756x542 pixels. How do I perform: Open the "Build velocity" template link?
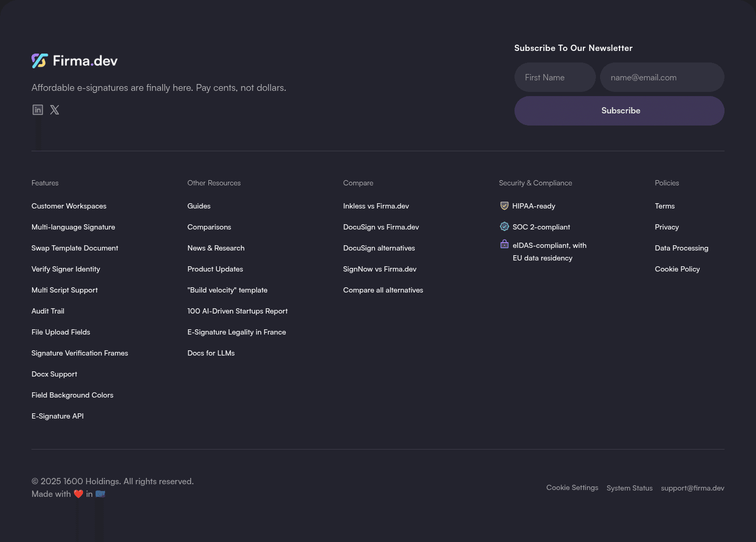tap(227, 290)
